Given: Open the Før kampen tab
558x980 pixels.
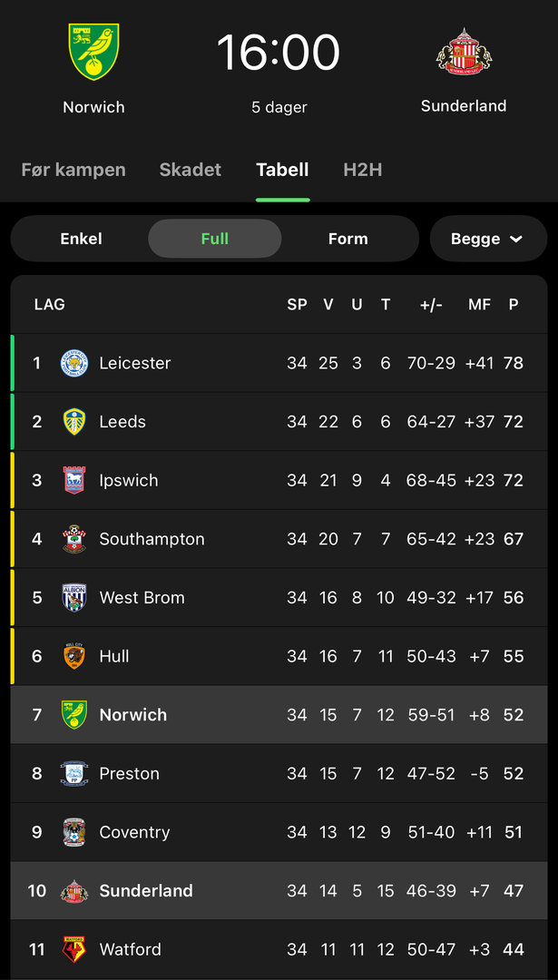Looking at the screenshot, I should tap(73, 170).
